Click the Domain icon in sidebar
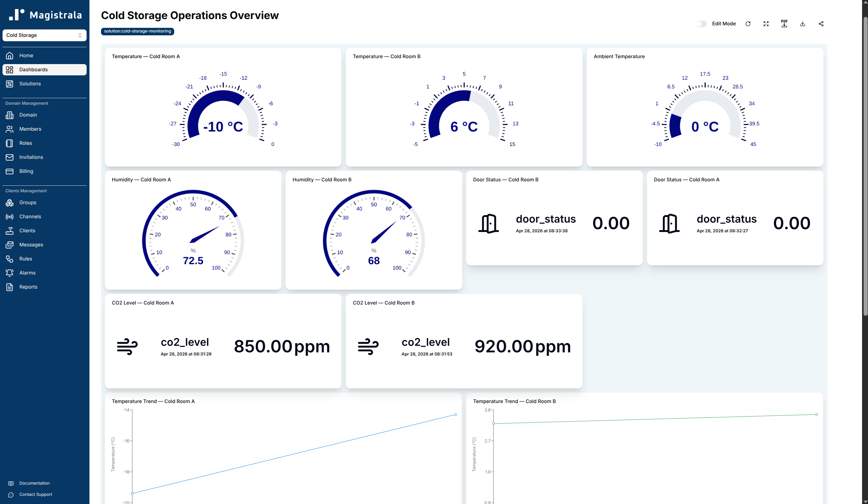This screenshot has height=504, width=868. (10, 115)
